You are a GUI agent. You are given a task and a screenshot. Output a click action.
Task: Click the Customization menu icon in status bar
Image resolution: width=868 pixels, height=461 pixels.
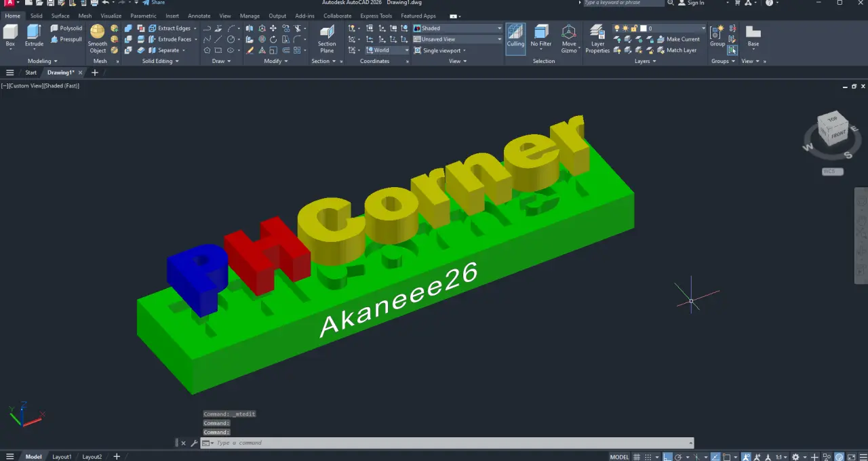coord(863,457)
